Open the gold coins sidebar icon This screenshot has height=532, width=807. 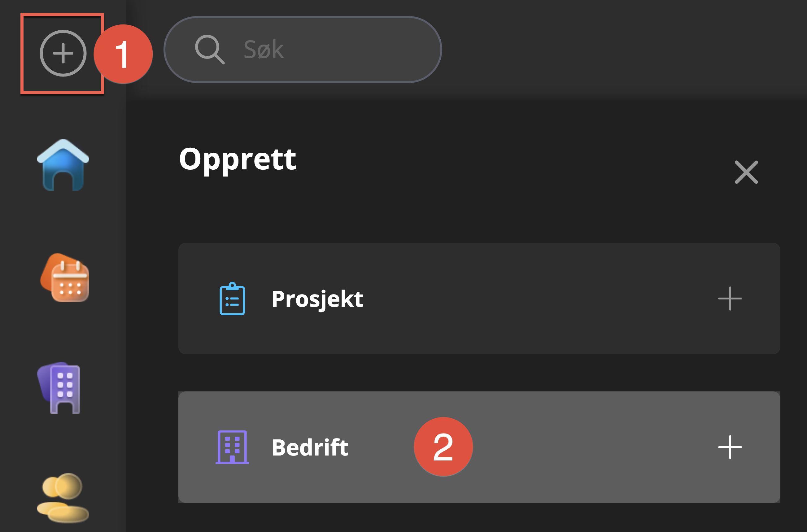click(63, 497)
